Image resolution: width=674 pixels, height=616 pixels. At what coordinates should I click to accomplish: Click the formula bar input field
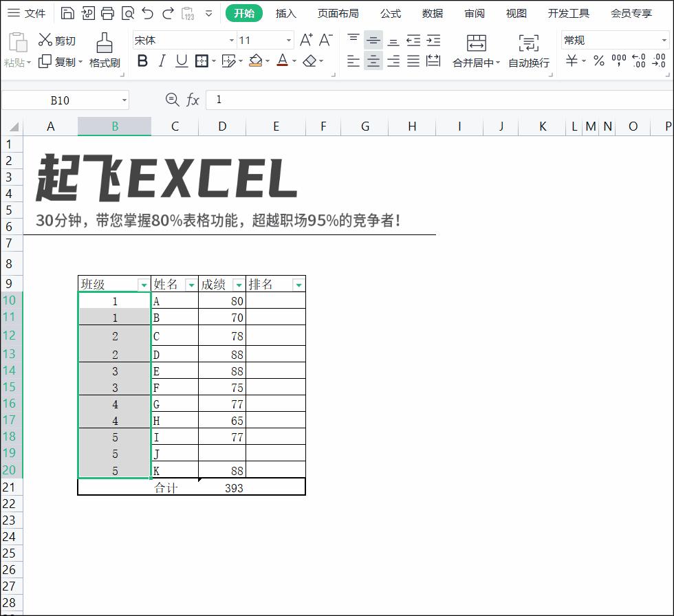(440, 100)
